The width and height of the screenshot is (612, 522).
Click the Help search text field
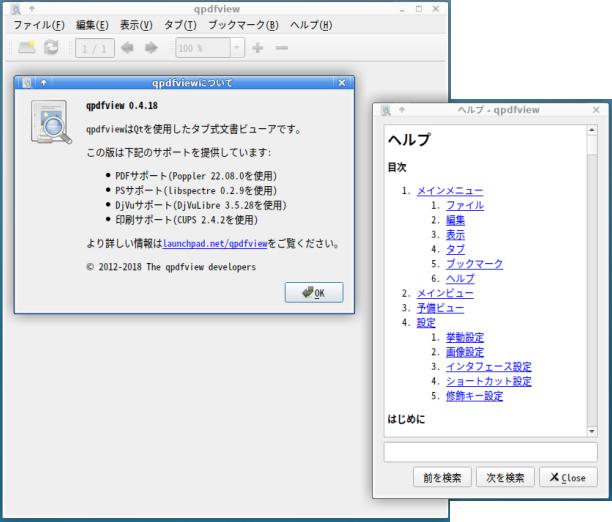click(x=491, y=452)
